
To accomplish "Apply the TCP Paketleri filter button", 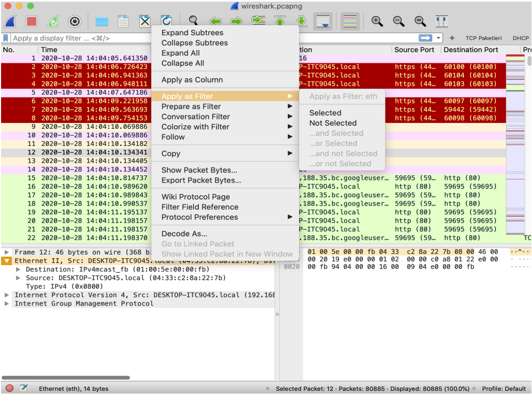I will coord(483,38).
